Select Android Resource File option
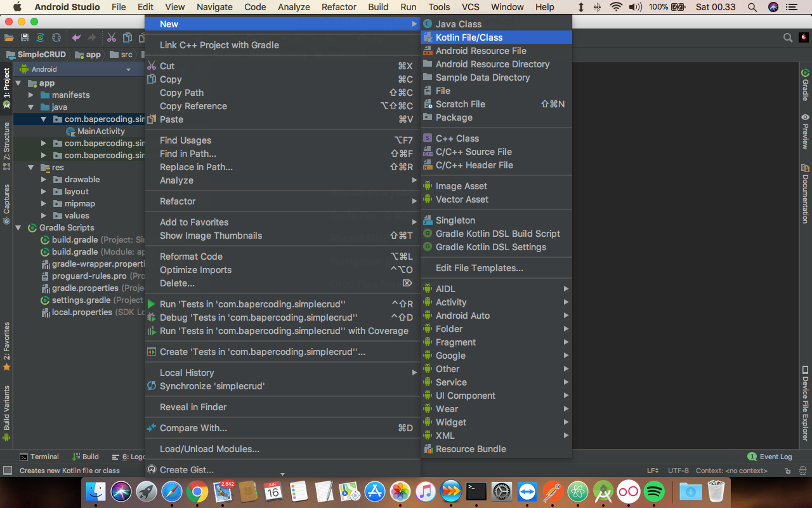Viewport: 812px width, 508px height. tap(496, 51)
